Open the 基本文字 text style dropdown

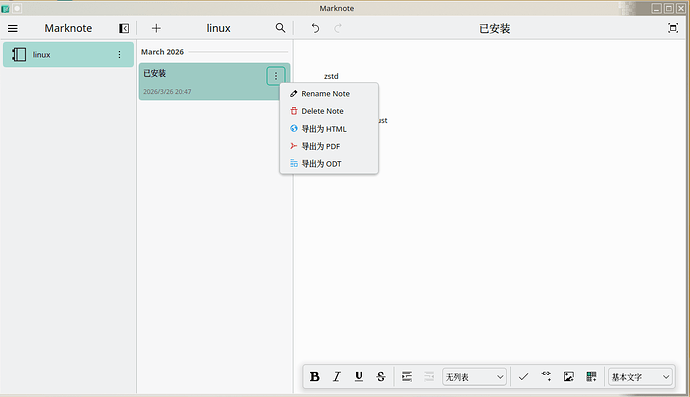(x=640, y=377)
